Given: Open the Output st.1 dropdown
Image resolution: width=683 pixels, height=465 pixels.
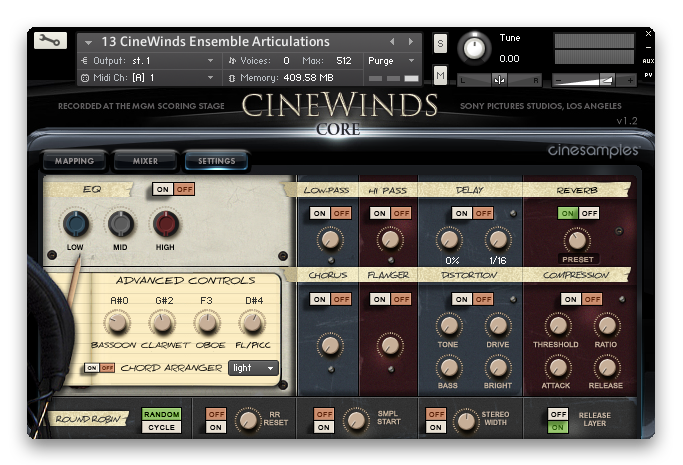Looking at the screenshot, I should [x=147, y=61].
